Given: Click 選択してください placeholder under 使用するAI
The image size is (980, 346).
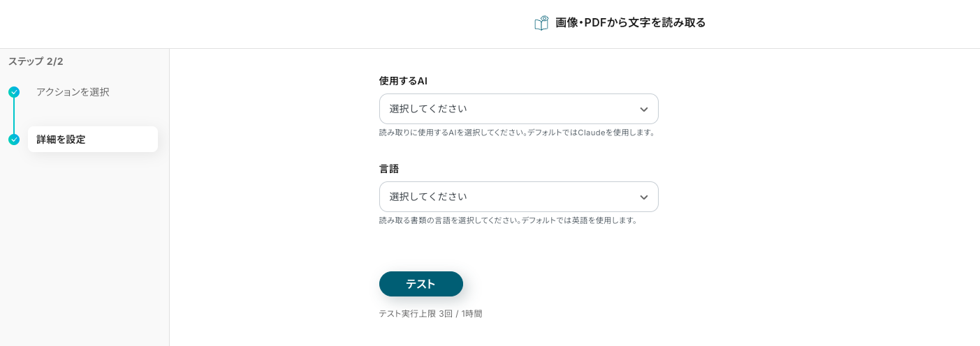Looking at the screenshot, I should point(428,109).
